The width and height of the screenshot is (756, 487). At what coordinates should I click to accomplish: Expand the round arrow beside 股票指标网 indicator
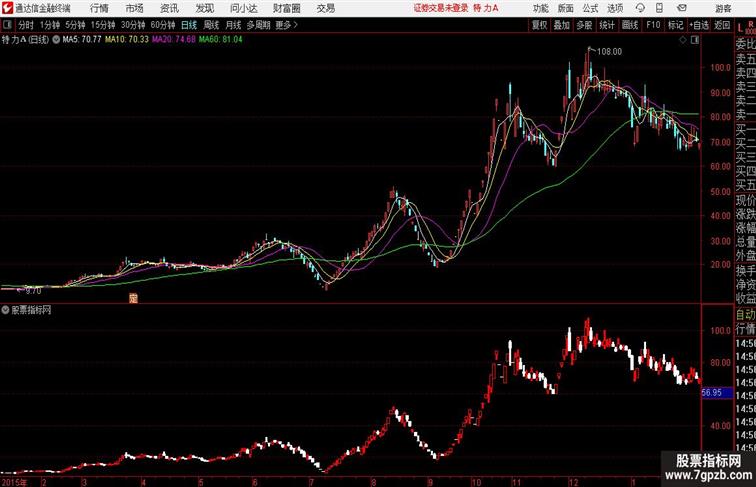(5, 310)
